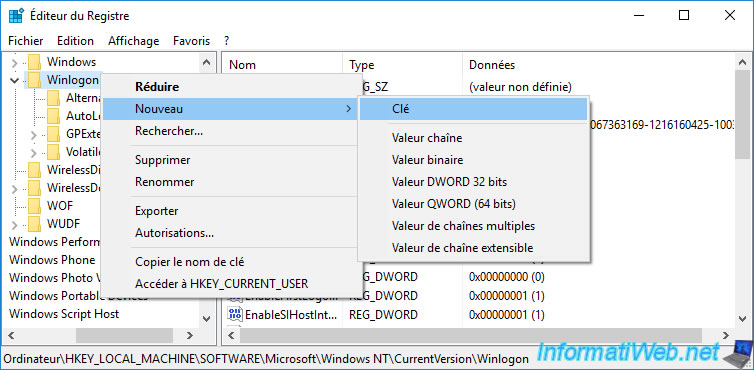Choose Réduire in context menu
The height and width of the screenshot is (370, 754).
pyautogui.click(x=231, y=87)
